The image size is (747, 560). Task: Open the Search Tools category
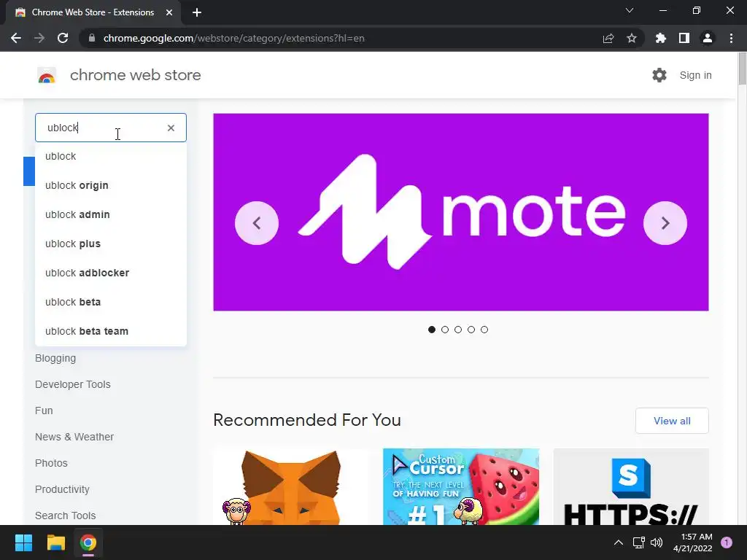tap(65, 516)
